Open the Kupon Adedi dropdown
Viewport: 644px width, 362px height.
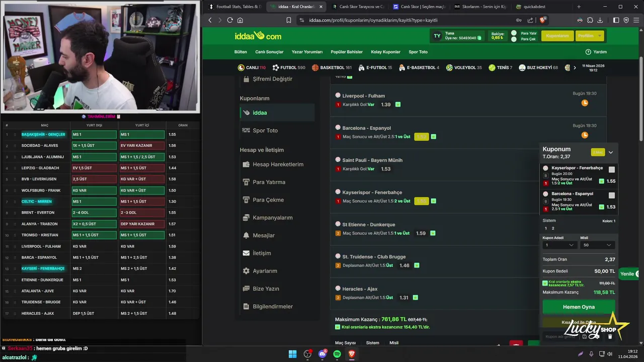coord(559,245)
